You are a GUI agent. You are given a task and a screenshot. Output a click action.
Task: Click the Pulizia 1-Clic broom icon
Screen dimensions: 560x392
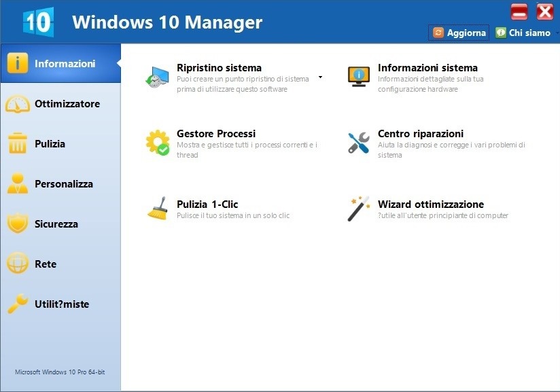[x=158, y=209]
